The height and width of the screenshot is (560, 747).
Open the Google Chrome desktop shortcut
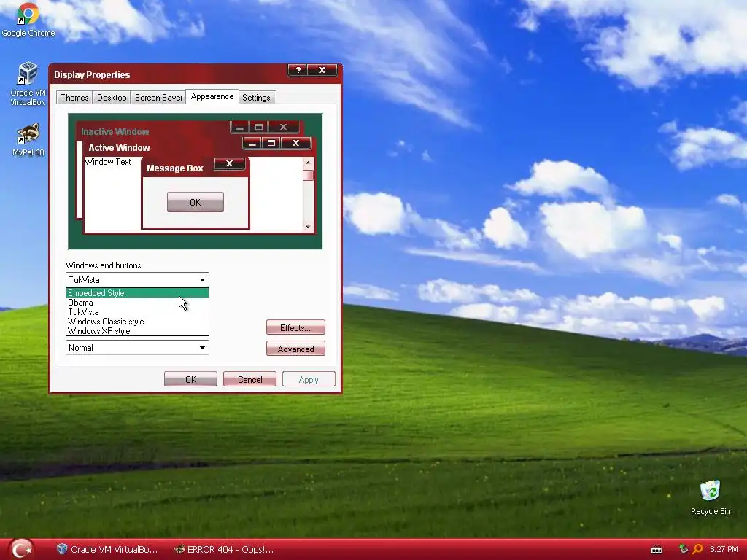(x=28, y=20)
